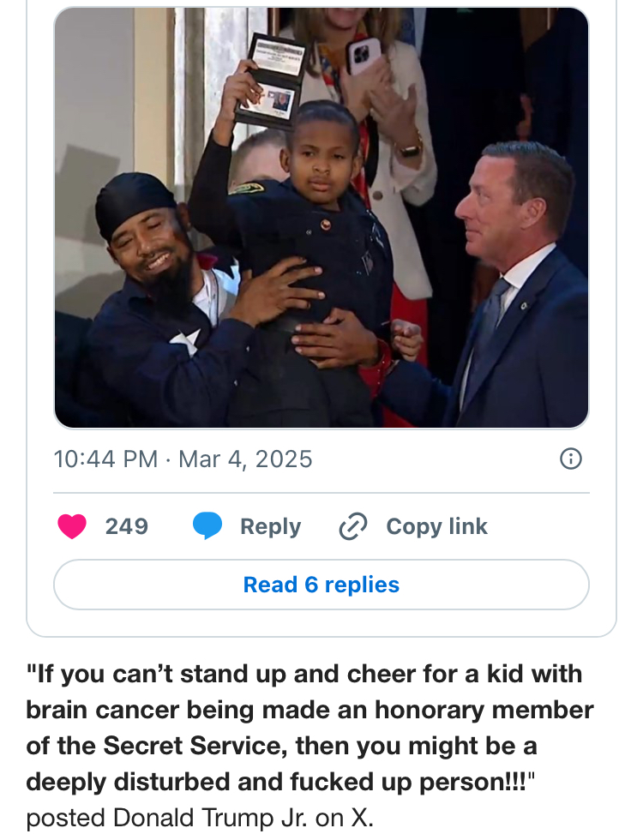Open the tweet info circle icon
This screenshot has height=840, width=643.
tap(571, 459)
